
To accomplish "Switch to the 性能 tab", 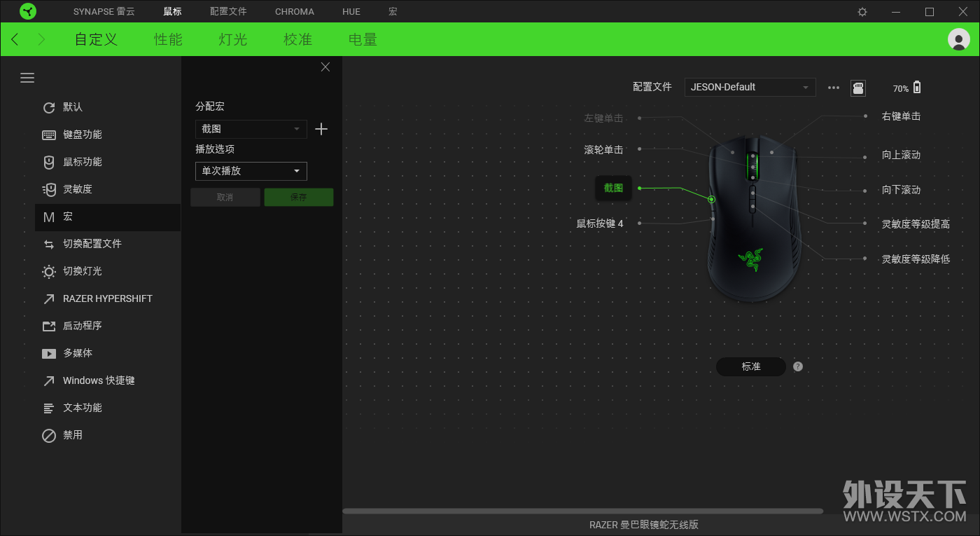I will [168, 39].
